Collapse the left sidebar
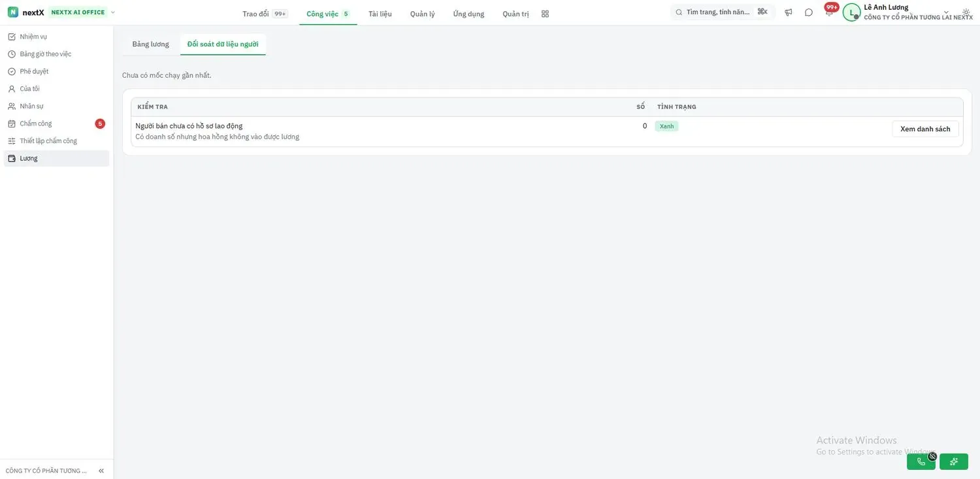This screenshot has height=479, width=980. pos(101,471)
